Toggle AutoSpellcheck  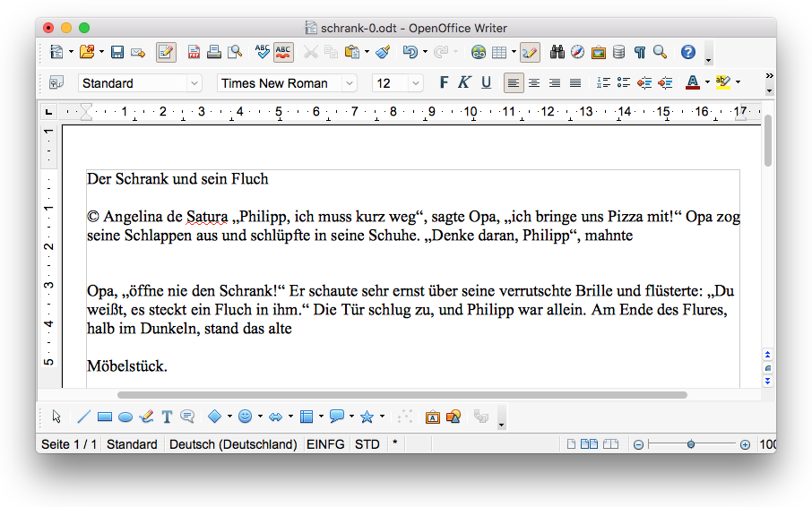[x=283, y=52]
